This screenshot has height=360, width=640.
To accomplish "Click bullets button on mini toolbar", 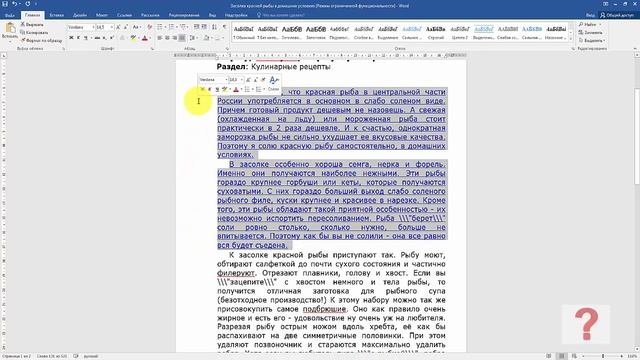I will [247, 89].
